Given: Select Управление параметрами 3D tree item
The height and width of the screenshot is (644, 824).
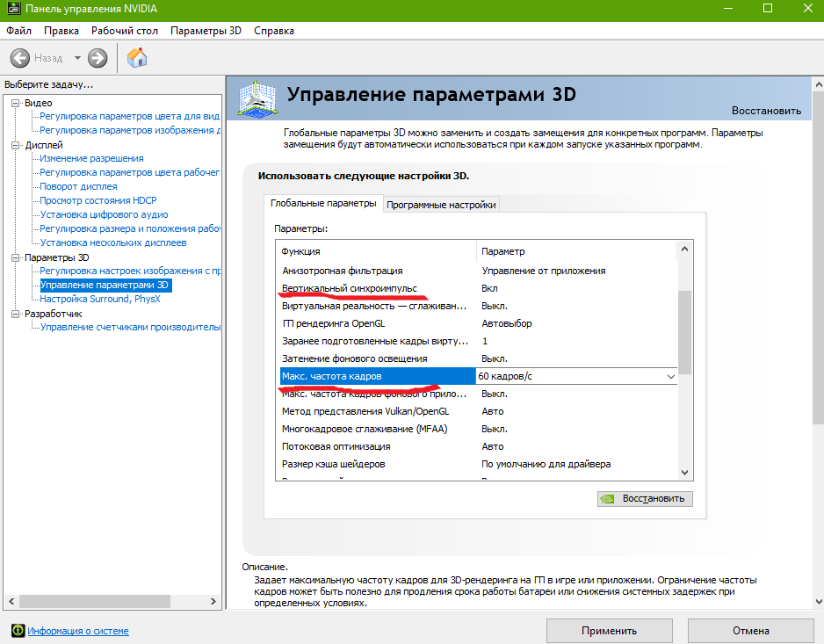Looking at the screenshot, I should click(105, 285).
